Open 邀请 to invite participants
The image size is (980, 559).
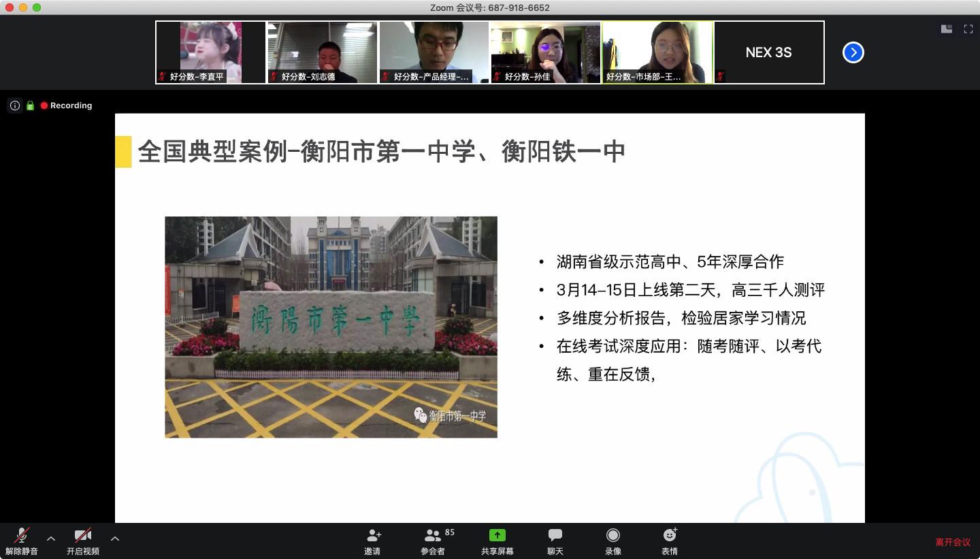372,540
